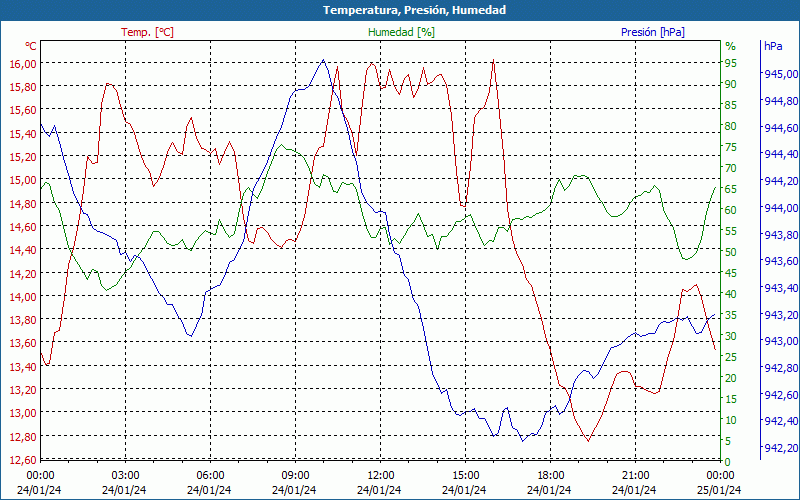Click the 15,60 temperature axis value

click(x=23, y=110)
